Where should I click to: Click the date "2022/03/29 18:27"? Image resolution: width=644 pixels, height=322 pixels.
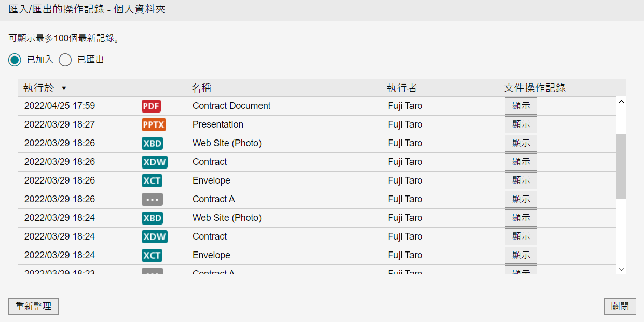pos(60,124)
